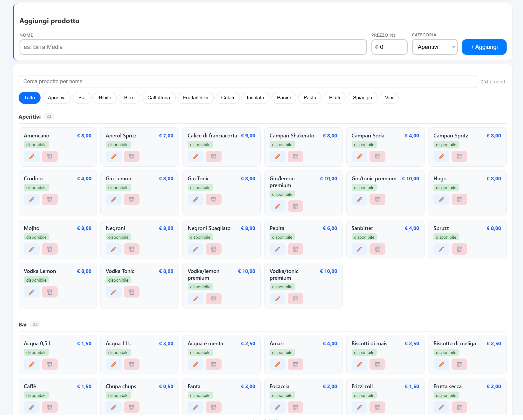Delete Crodino using the trash icon
Screen dimensions: 523x420
49,199
